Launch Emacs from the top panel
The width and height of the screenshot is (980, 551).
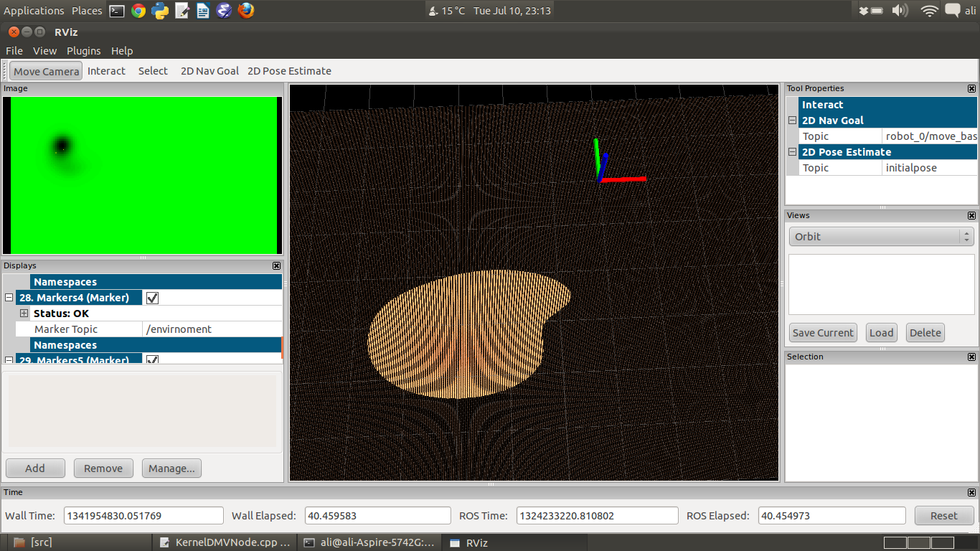click(x=225, y=11)
